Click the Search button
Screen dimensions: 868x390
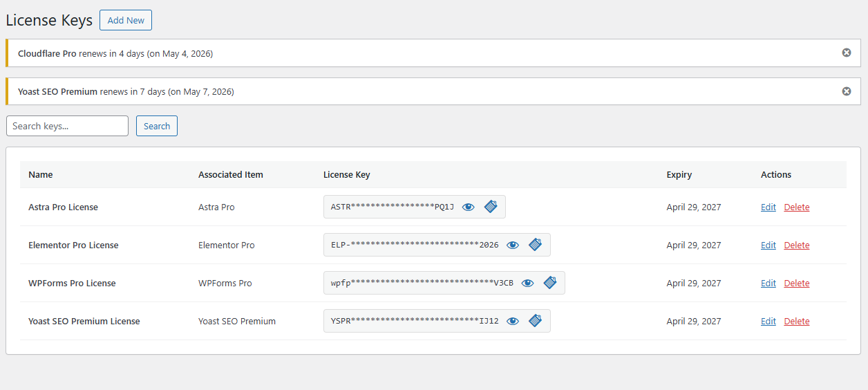coord(157,126)
